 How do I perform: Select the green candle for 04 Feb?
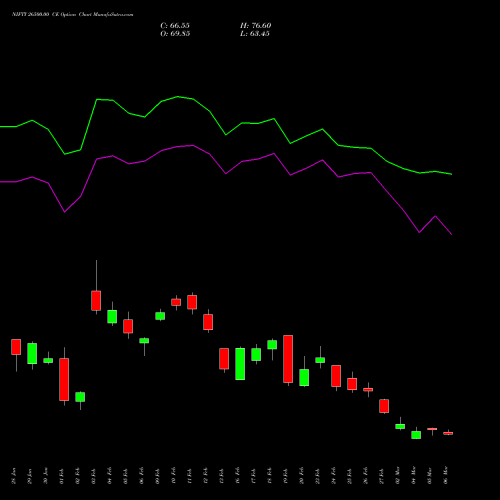pyautogui.click(x=112, y=316)
